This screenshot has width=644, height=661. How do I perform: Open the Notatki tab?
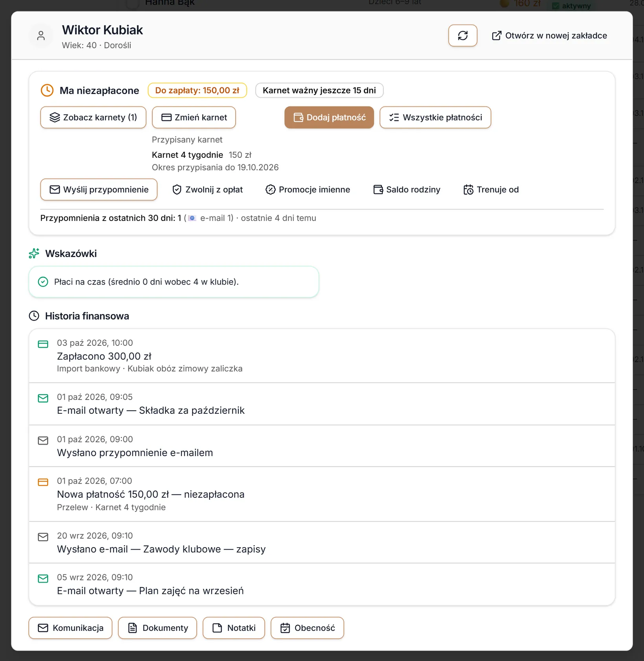point(234,628)
